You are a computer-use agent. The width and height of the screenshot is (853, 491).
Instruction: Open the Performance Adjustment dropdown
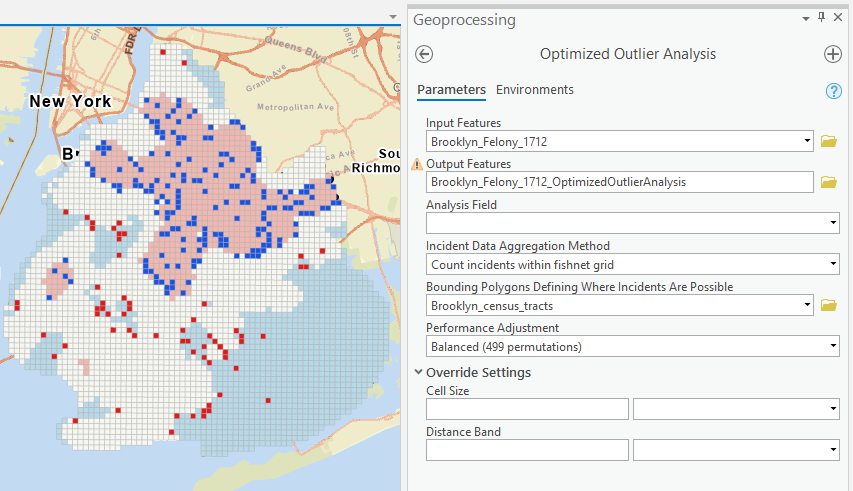832,347
